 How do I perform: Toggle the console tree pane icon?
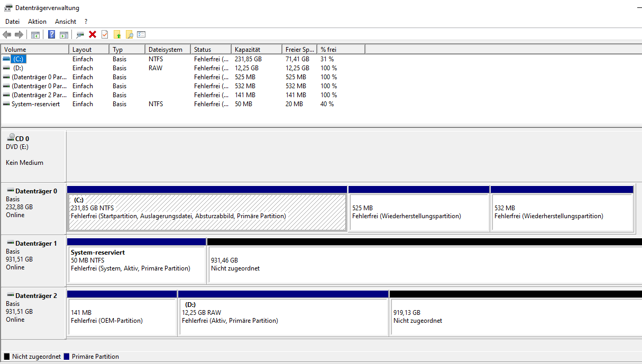point(35,34)
